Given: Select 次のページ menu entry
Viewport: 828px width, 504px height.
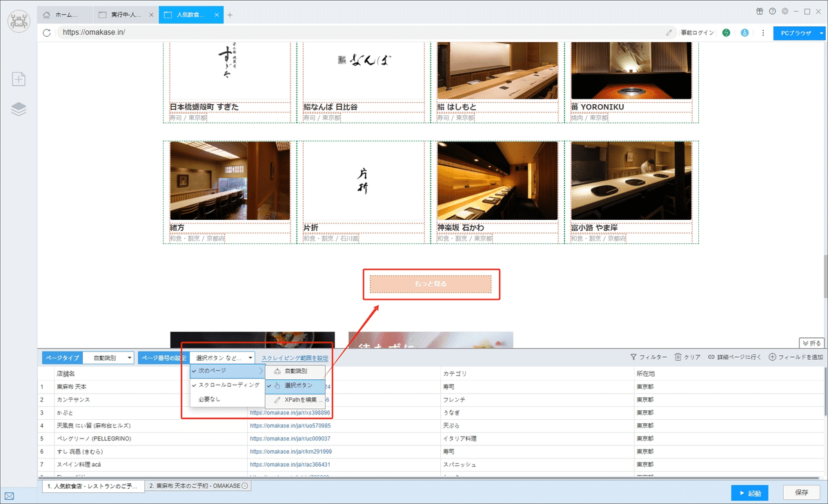Looking at the screenshot, I should [x=227, y=371].
